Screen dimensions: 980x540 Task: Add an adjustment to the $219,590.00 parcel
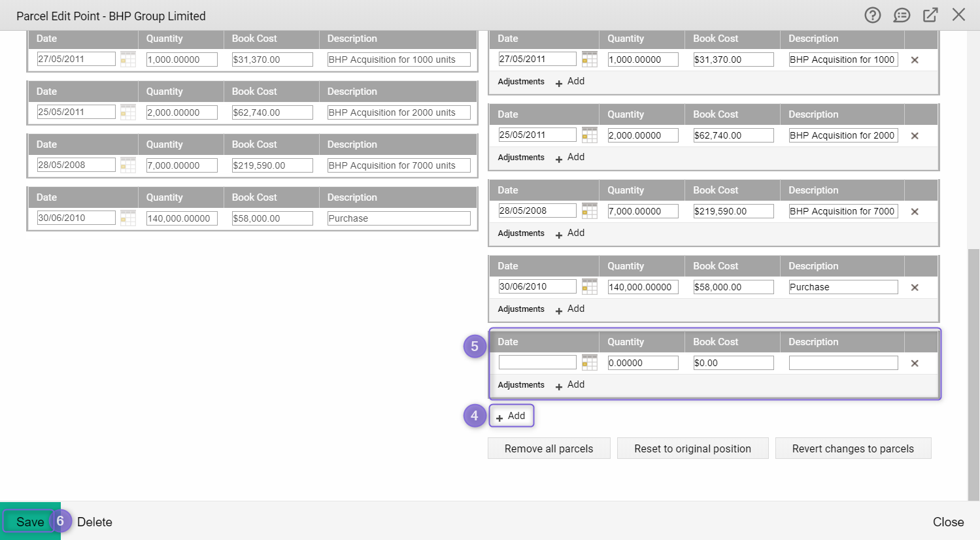coord(570,233)
